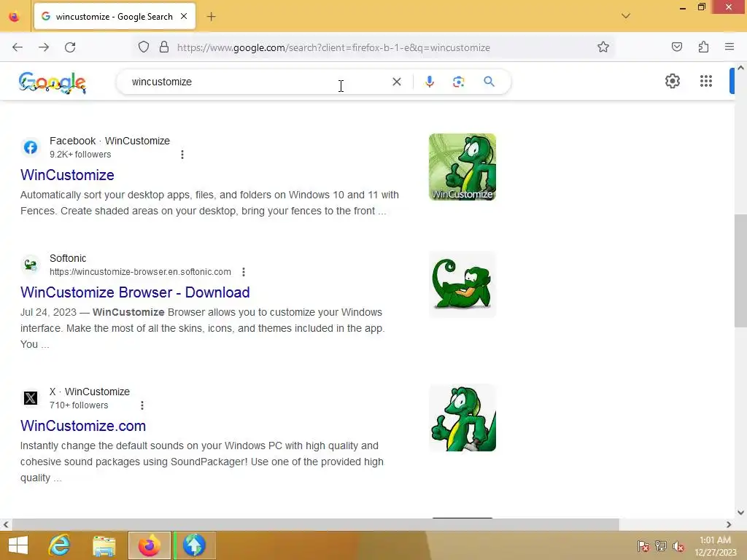Click the scroll left arrow
Image resolution: width=747 pixels, height=560 pixels.
click(6, 524)
